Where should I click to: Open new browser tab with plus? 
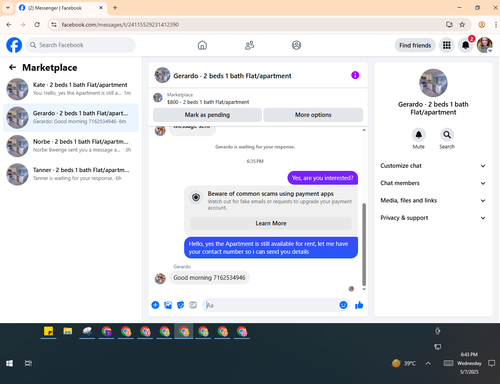coord(115,8)
